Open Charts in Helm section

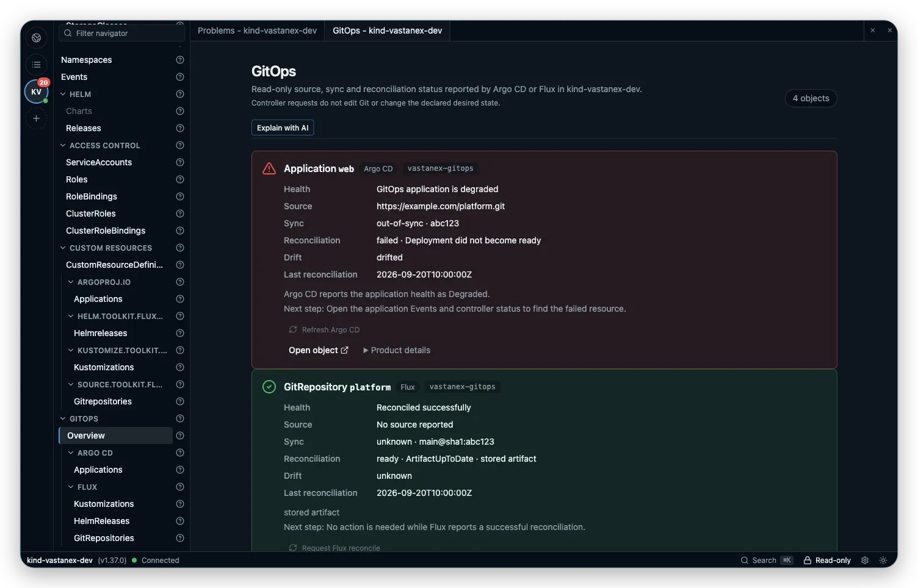click(x=79, y=111)
